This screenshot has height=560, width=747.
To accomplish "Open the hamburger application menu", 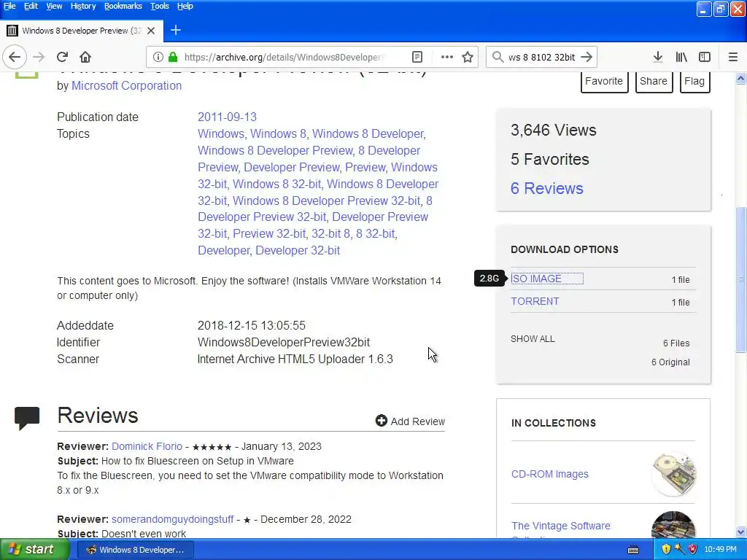I will (733, 57).
